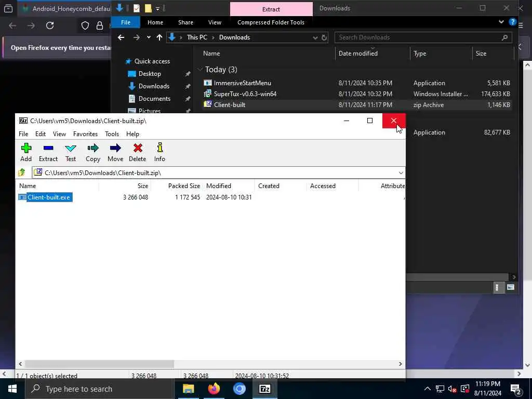The width and height of the screenshot is (532, 399).
Task: Click the Search Downloads box
Action: coord(423,37)
